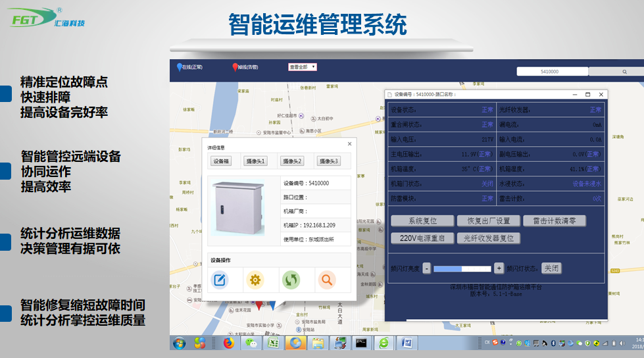
Task: Switch to the 摄像头3 tab
Action: (328, 161)
